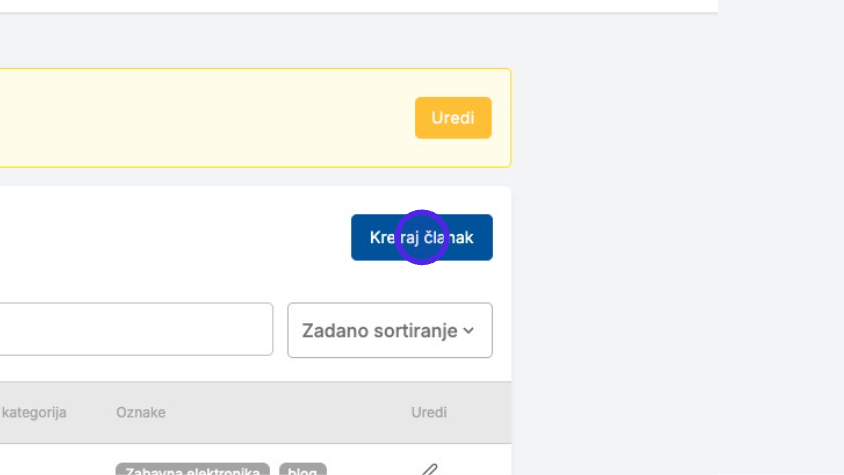The image size is (844, 475).
Task: Click the Oznake column header
Action: click(x=141, y=413)
